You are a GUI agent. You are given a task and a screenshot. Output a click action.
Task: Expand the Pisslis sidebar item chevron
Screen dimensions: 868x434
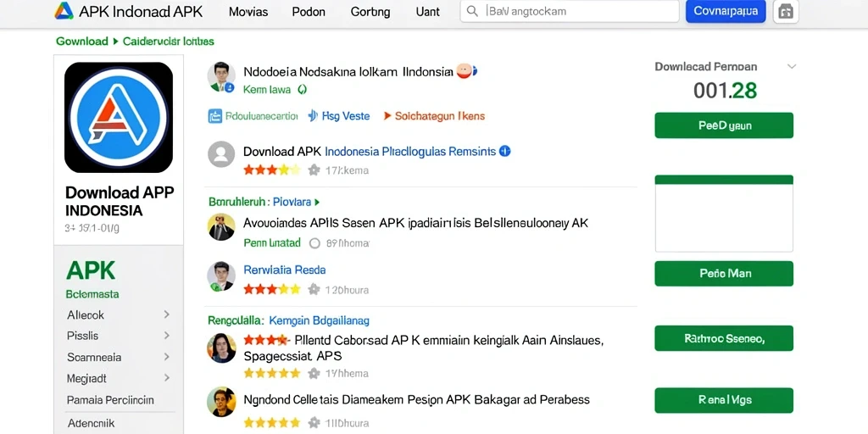166,336
